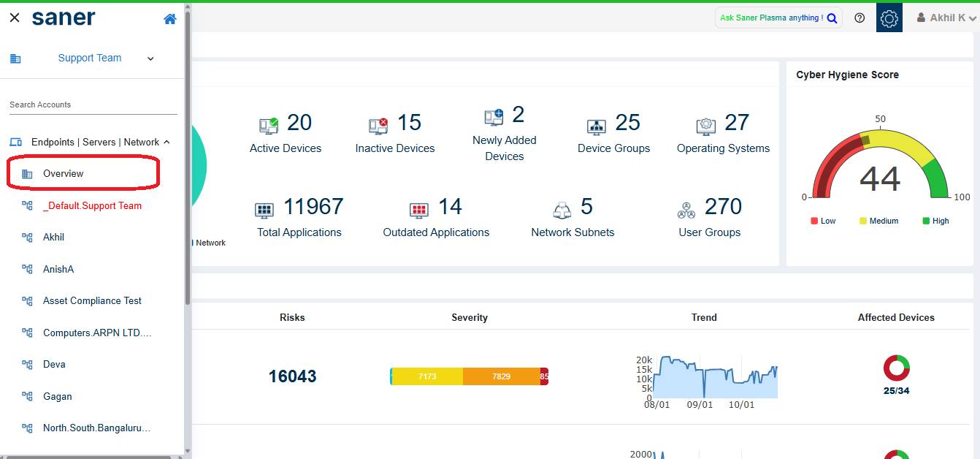Toggle the Low legend in Cyber Hygiene Score
Image resolution: width=980 pixels, height=459 pixels.
(x=823, y=221)
